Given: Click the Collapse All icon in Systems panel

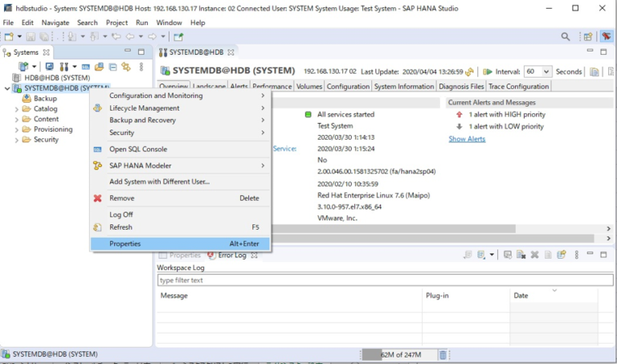Looking at the screenshot, I should [x=112, y=66].
